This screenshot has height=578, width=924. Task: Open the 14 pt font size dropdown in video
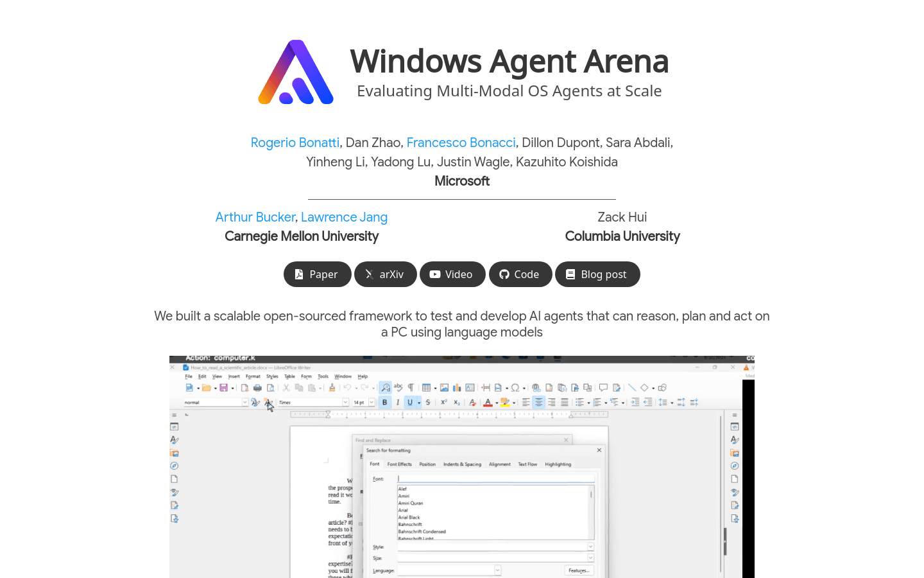pos(372,403)
